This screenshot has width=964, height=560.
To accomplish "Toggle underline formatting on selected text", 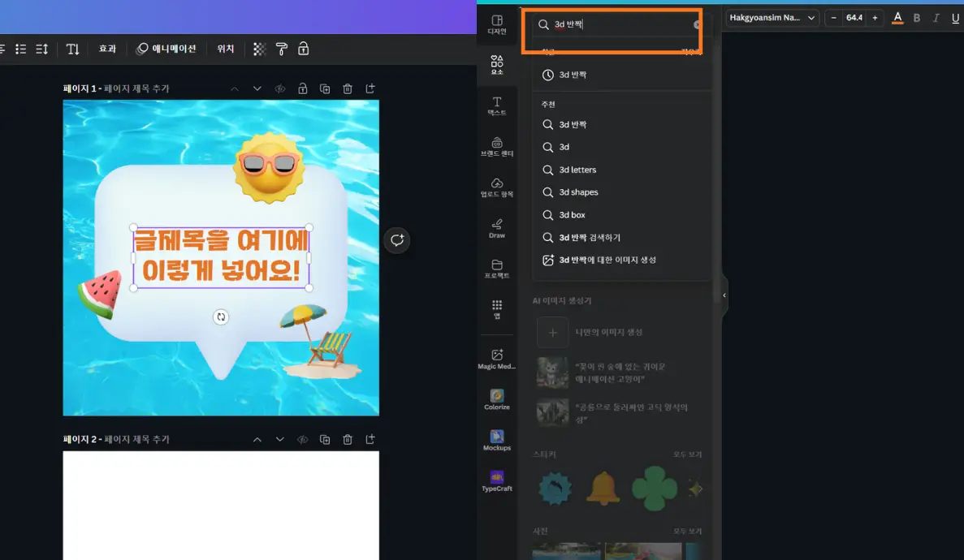I will [956, 17].
